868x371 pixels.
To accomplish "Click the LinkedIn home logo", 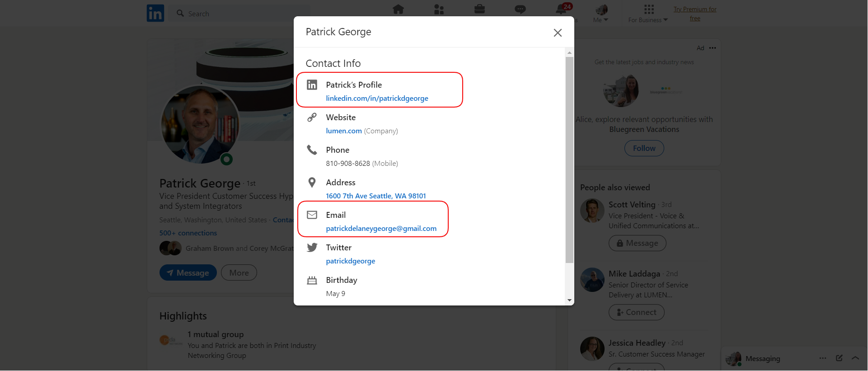I will coord(155,14).
